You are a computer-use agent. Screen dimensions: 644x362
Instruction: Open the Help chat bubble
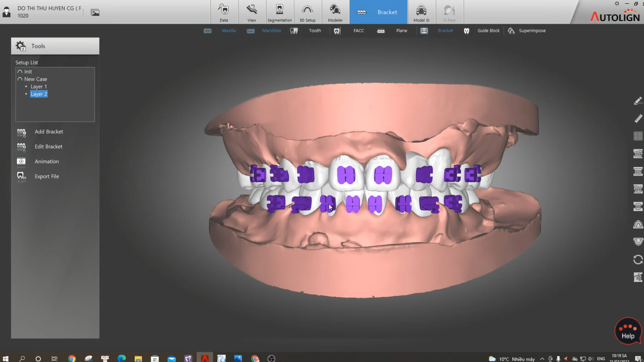click(628, 331)
